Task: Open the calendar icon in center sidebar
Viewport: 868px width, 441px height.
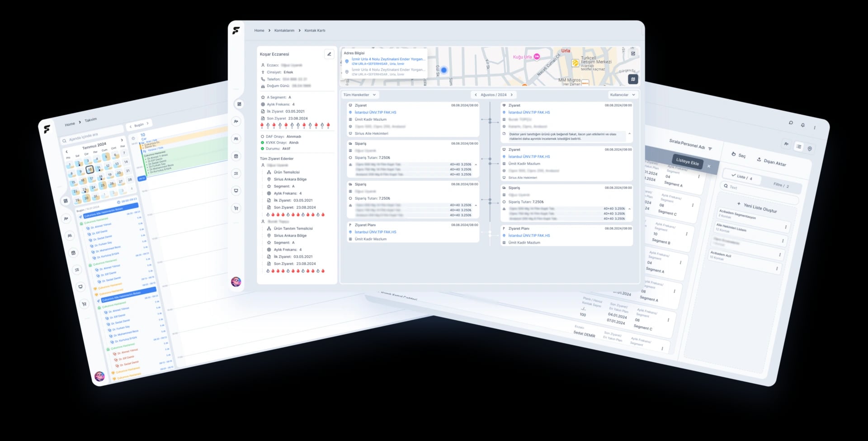Action: tap(236, 156)
